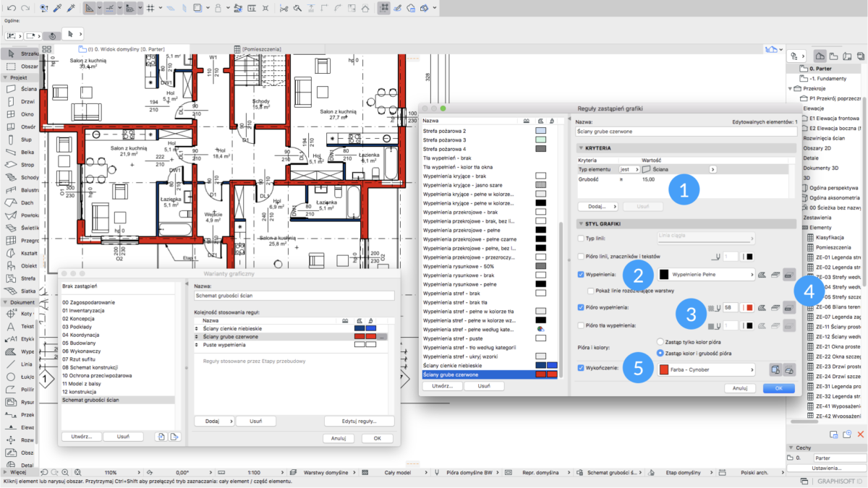Select Zastąp kolor i grubość pióra radio
Viewport: 868px width, 488px height.
[660, 353]
